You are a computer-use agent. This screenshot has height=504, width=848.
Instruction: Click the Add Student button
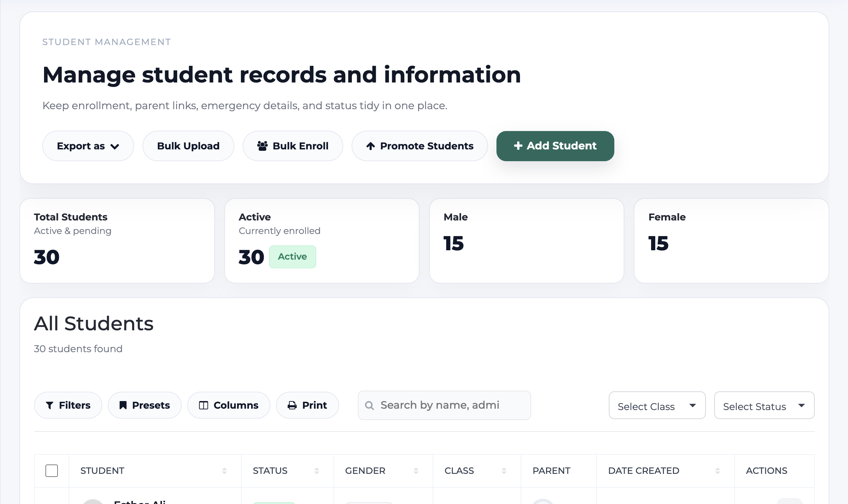click(555, 146)
